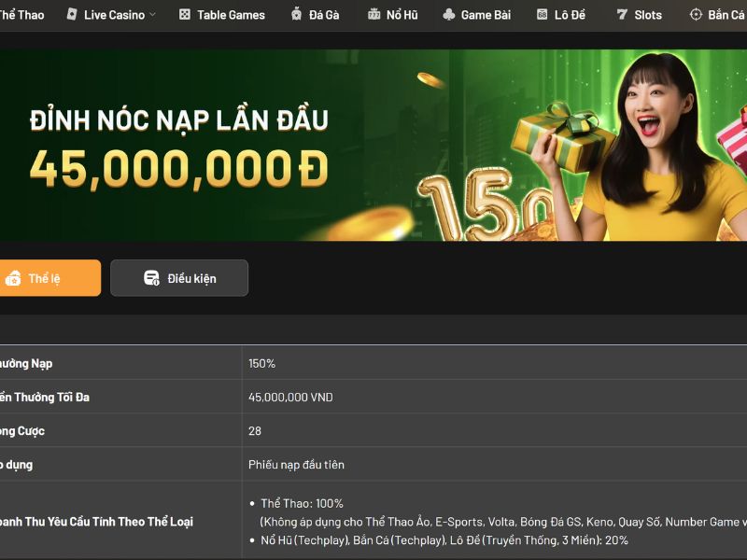Viewport: 747px width, 560px height.
Task: Click the Slots seven icon
Action: tap(622, 15)
